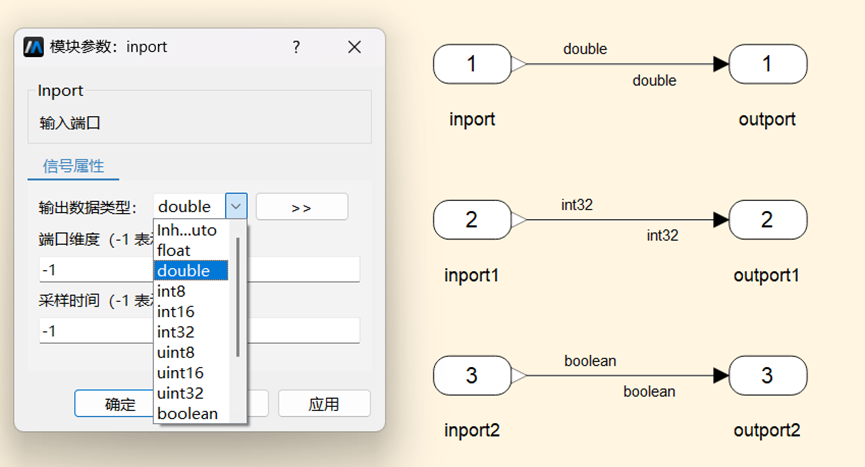The image size is (865, 467).
Task: Click the outport1 block name label
Action: tap(767, 275)
